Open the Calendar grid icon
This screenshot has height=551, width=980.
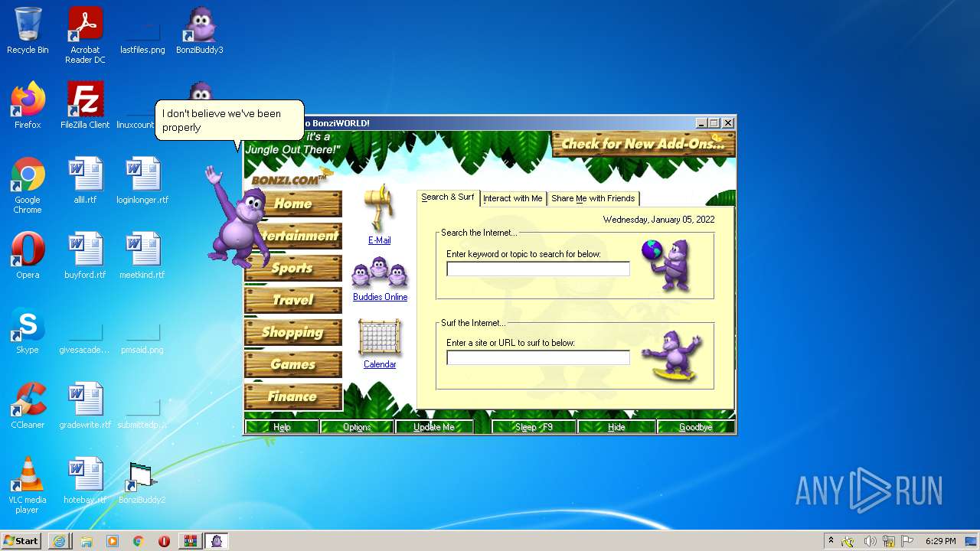pyautogui.click(x=380, y=337)
